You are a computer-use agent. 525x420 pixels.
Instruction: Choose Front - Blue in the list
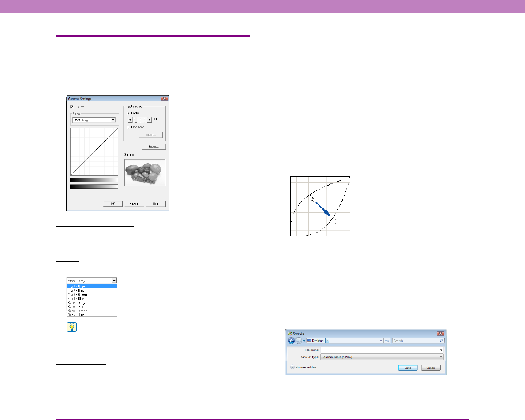coord(92,299)
